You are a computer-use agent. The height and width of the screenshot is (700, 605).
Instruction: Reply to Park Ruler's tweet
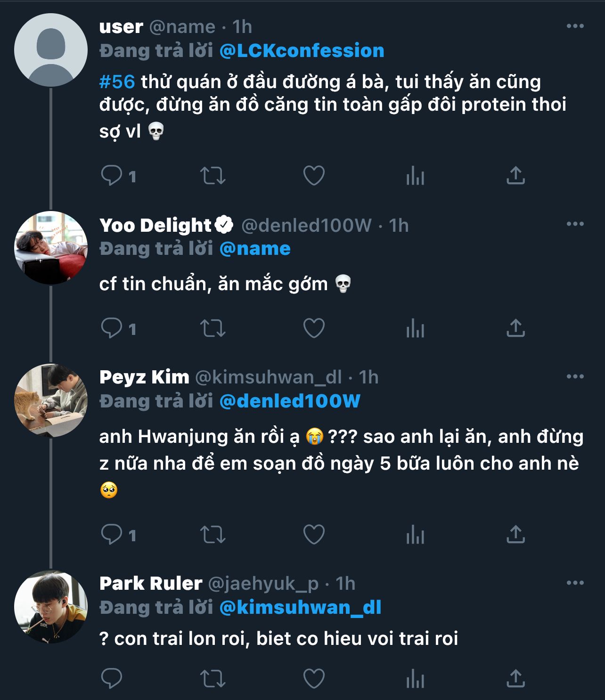112,679
